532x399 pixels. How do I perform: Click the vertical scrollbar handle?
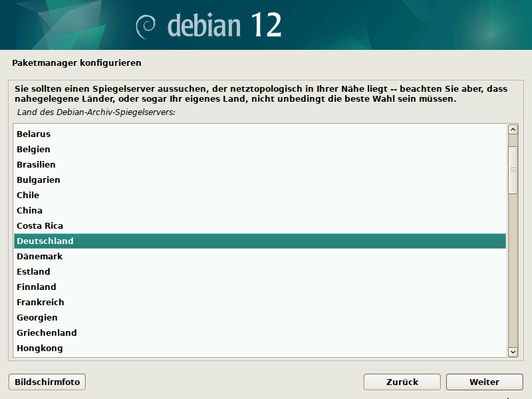point(513,170)
